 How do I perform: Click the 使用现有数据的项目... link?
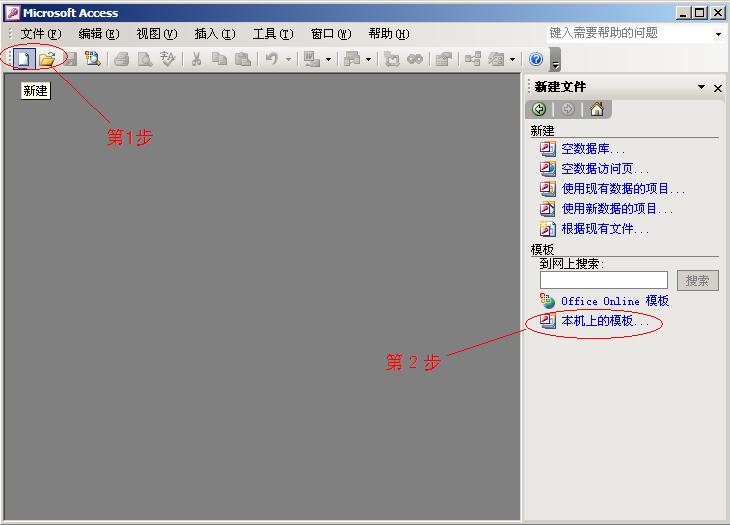623,188
